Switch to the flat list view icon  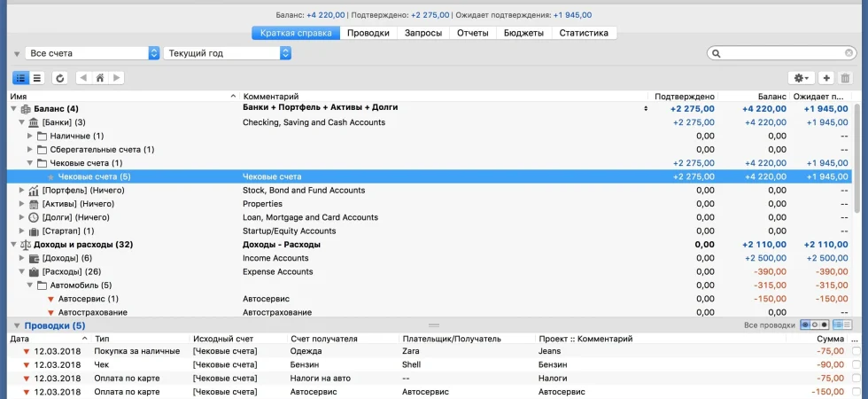coord(37,78)
